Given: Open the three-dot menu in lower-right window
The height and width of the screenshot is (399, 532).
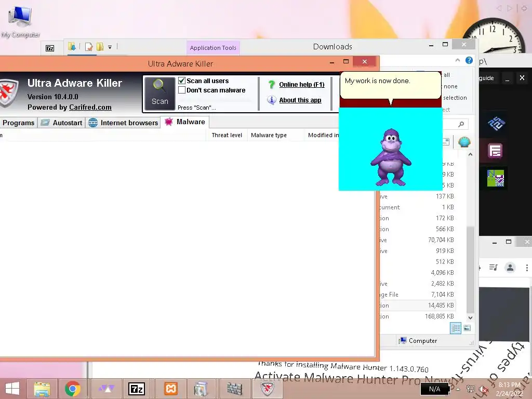Looking at the screenshot, I should pos(527,268).
